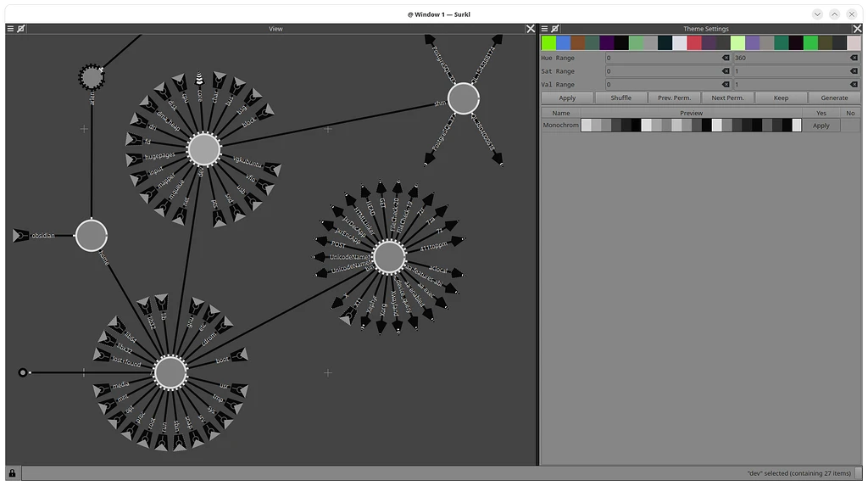Clear the Sat Range minimum field

point(726,71)
